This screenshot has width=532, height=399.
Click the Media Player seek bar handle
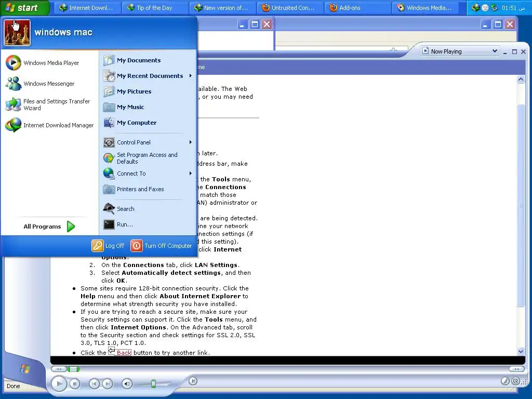(x=73, y=369)
